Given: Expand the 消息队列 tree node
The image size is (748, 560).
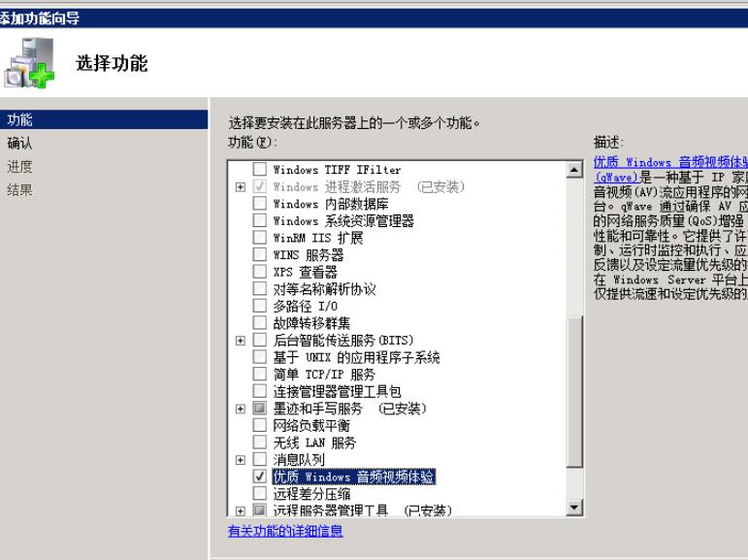Looking at the screenshot, I should [x=241, y=460].
